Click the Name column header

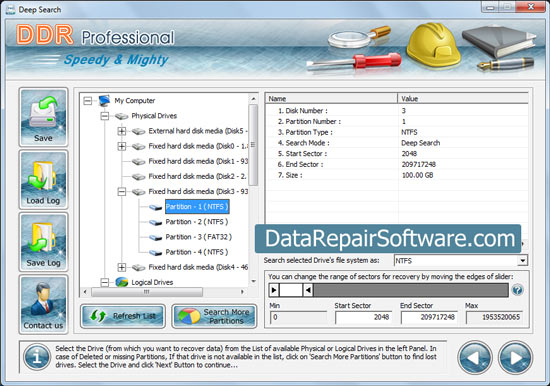point(331,99)
